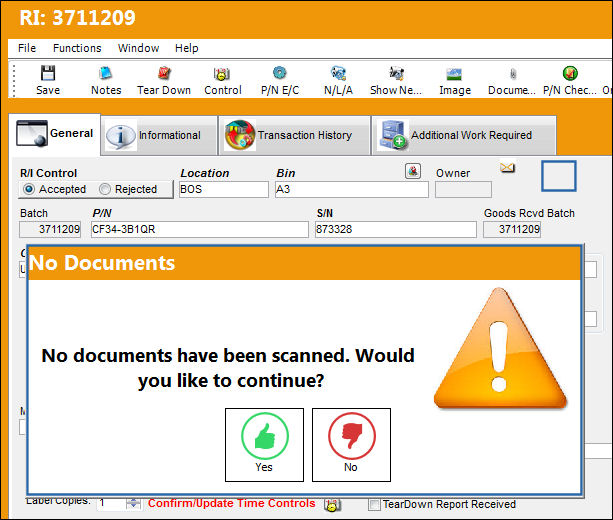Screen dimensions: 613x520
Task: Switch to the General tab
Action: pos(54,134)
